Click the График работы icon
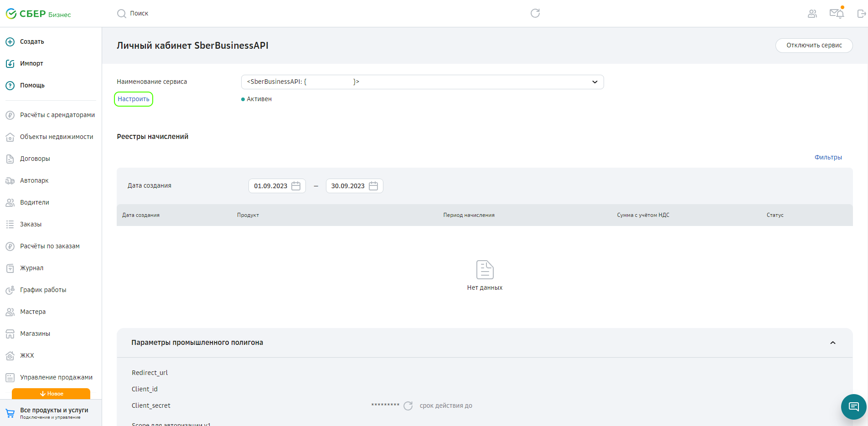Viewport: 868px width, 426px height. pos(10,290)
